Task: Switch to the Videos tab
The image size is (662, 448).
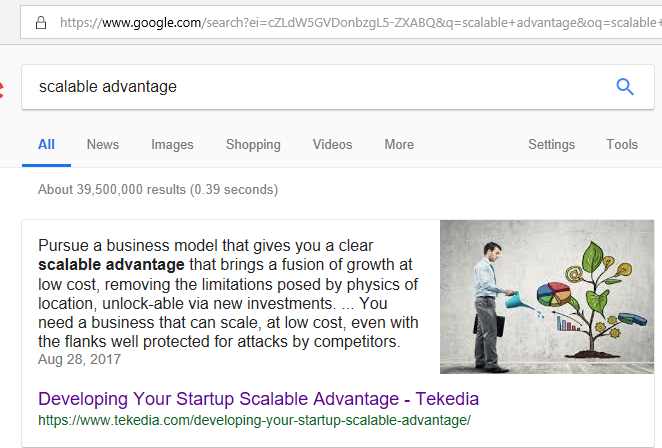Action: (332, 145)
